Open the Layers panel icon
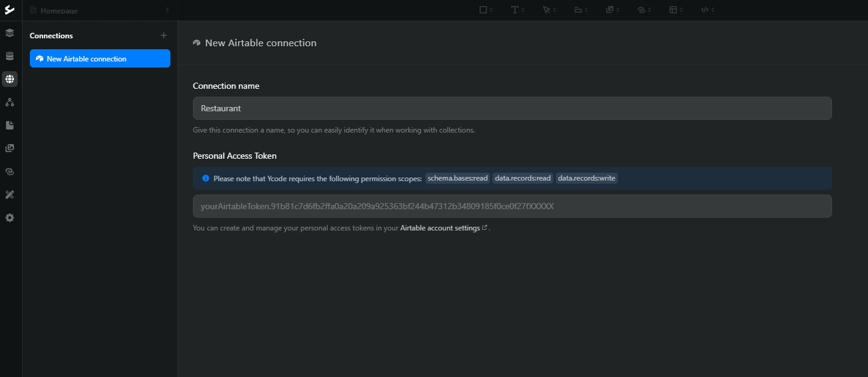The image size is (868, 377). 10,33
